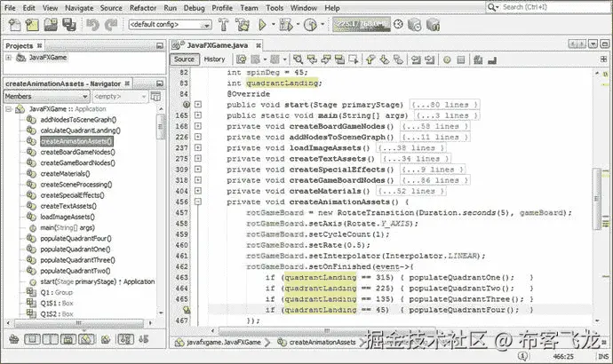Open the Source menu

pos(111,8)
